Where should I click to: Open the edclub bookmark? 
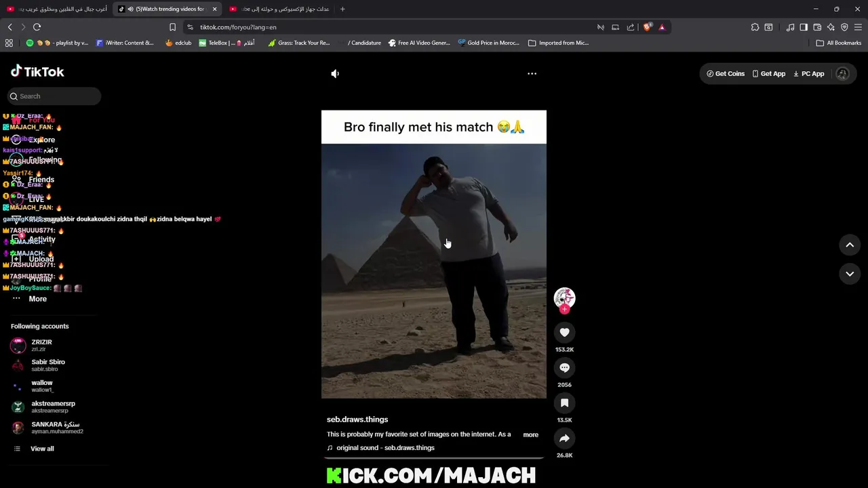click(x=178, y=43)
